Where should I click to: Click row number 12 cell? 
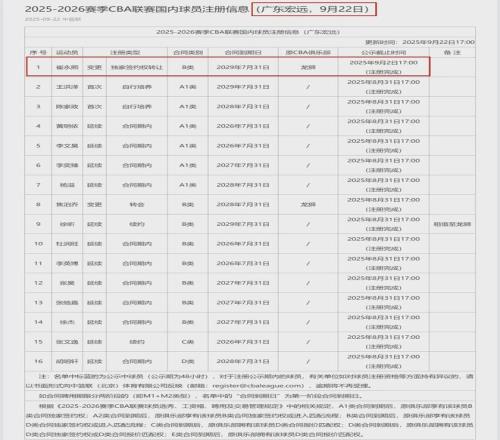click(x=38, y=283)
